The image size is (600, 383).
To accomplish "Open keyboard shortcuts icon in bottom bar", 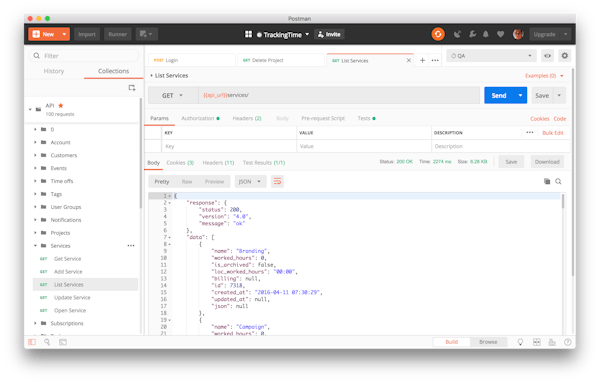I will click(552, 342).
